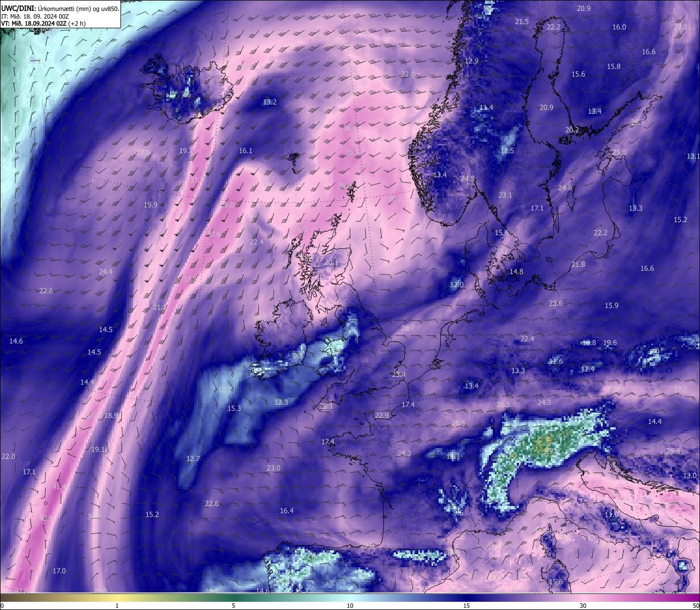Click the 24.4 value in western Atlantic
Screen dimensions: 700x610
click(x=106, y=272)
